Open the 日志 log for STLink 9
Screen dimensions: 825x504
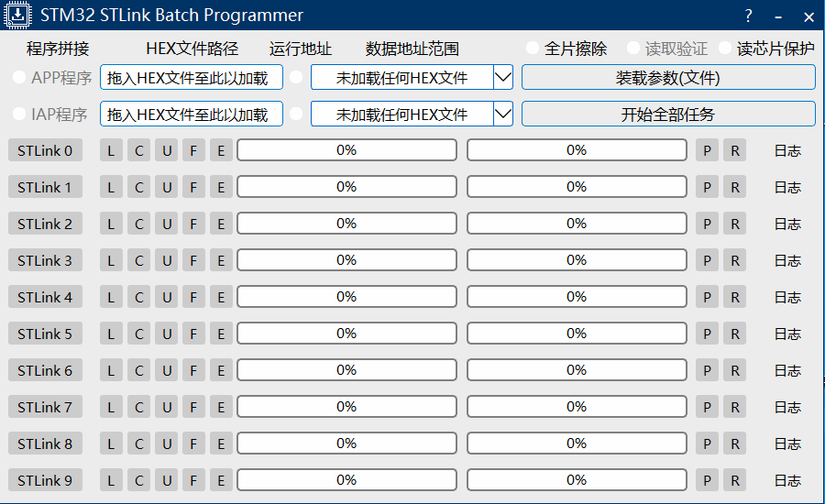(787, 480)
